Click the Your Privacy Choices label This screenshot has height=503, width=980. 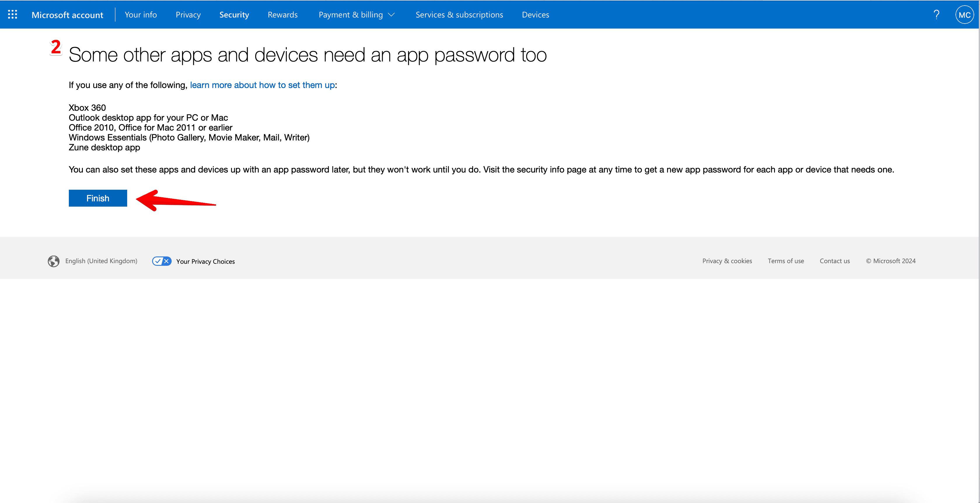click(x=205, y=261)
